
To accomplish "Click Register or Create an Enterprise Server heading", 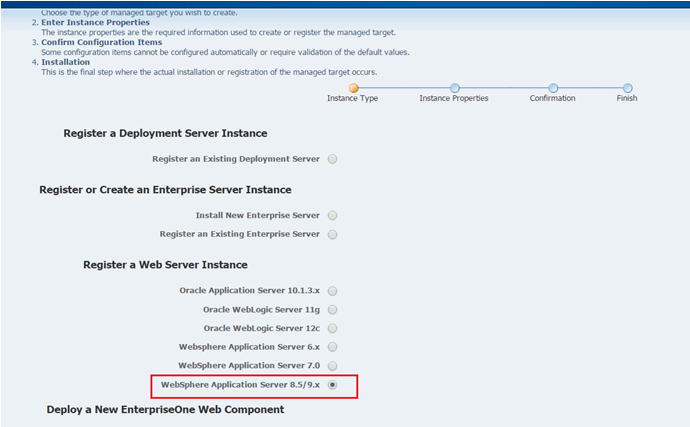I will 165,190.
